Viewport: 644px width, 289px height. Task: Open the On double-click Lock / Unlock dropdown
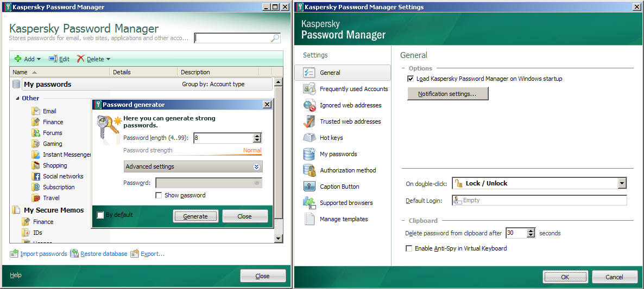click(x=622, y=183)
